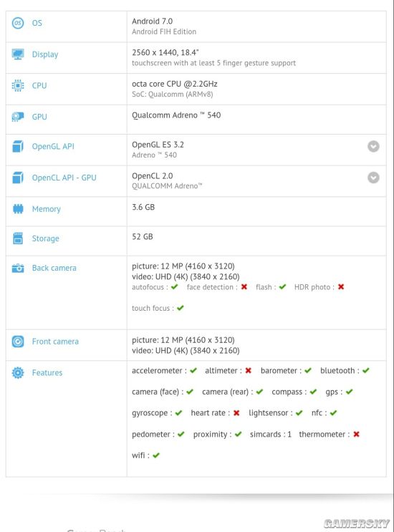Screen dimensions: 394x532
Task: Select the Memory chip icon
Action: (x=18, y=208)
